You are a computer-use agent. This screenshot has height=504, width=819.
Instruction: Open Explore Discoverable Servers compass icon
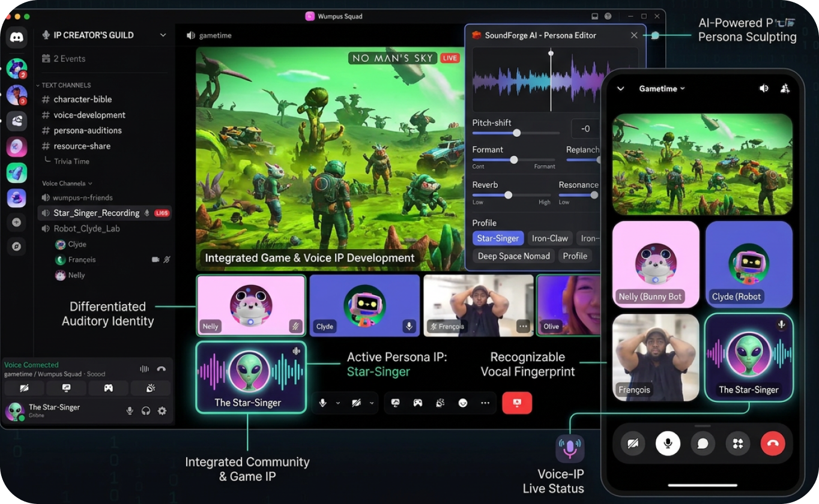click(16, 246)
